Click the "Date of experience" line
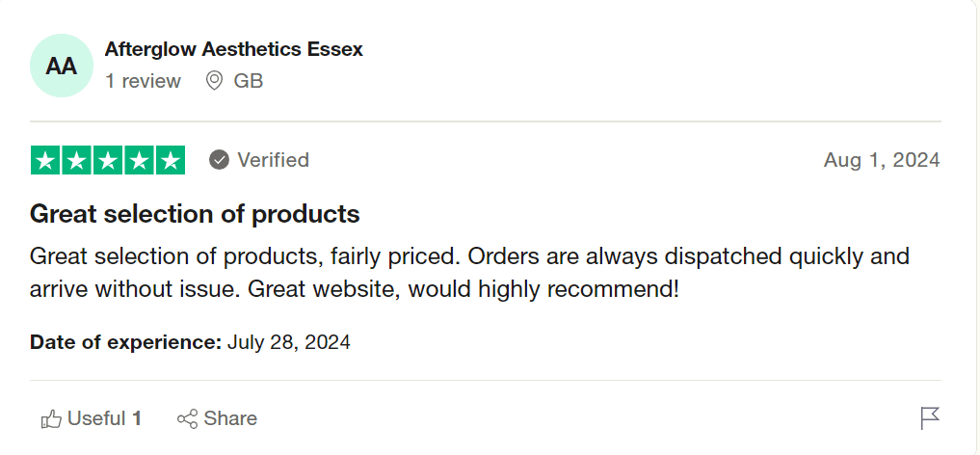The height and width of the screenshot is (455, 980). (x=190, y=341)
